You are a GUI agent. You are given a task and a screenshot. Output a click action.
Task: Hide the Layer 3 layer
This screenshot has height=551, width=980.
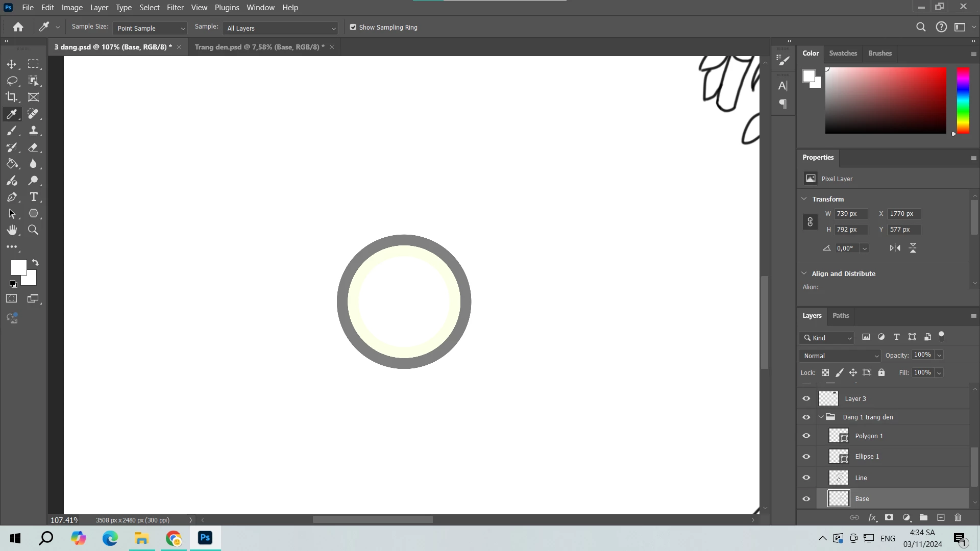click(806, 399)
